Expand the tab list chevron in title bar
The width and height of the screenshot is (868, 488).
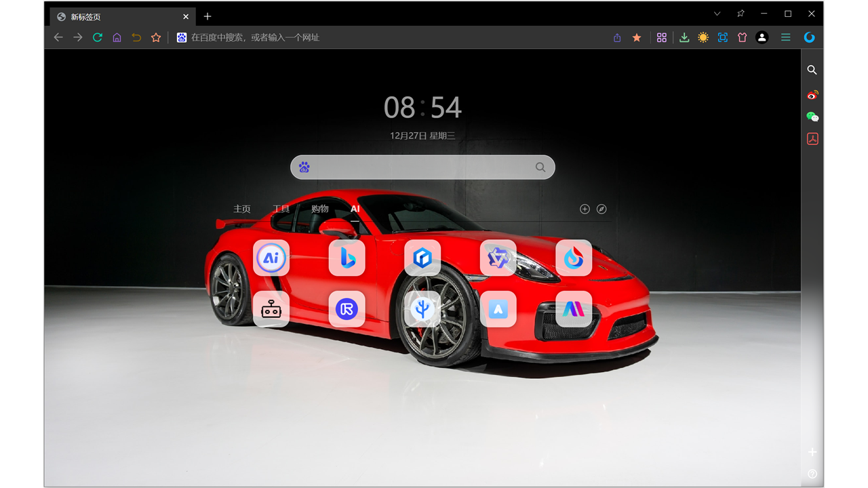click(x=717, y=14)
